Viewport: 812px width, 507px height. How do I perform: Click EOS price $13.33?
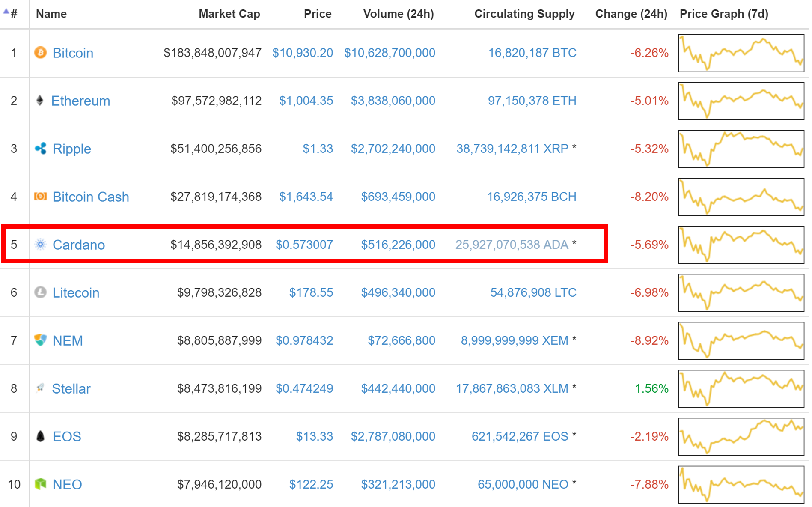point(315,436)
